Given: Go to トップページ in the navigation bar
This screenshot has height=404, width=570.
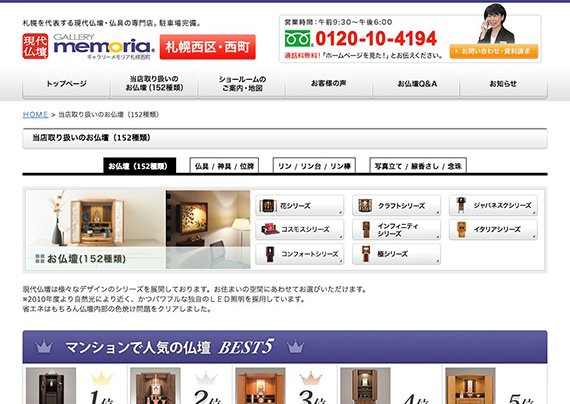Looking at the screenshot, I should [x=66, y=84].
